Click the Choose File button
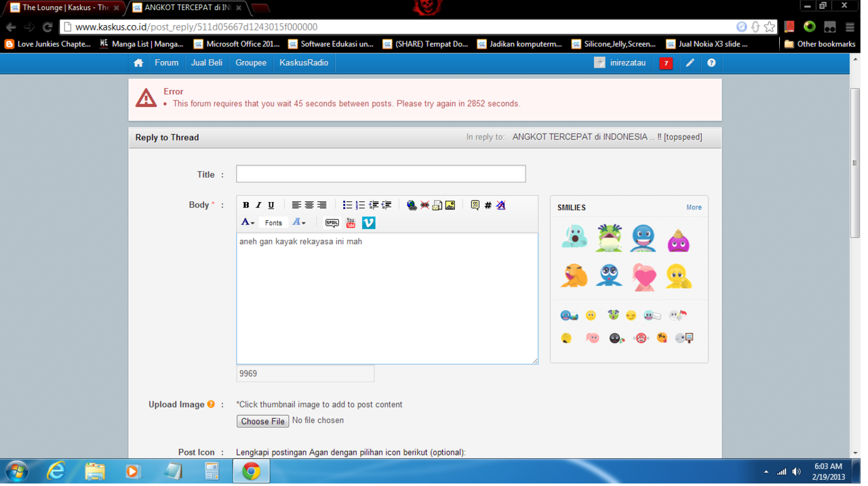Screen dimensions: 868x486 click(262, 422)
